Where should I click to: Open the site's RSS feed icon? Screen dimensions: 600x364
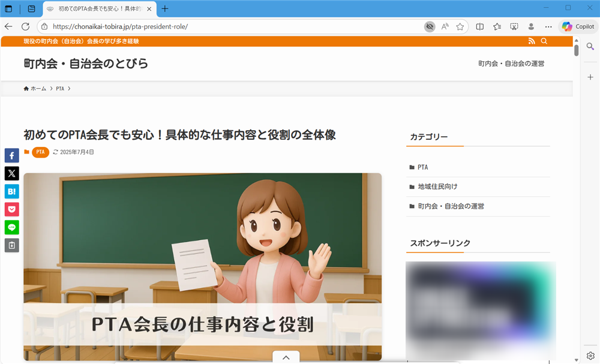[x=532, y=41]
